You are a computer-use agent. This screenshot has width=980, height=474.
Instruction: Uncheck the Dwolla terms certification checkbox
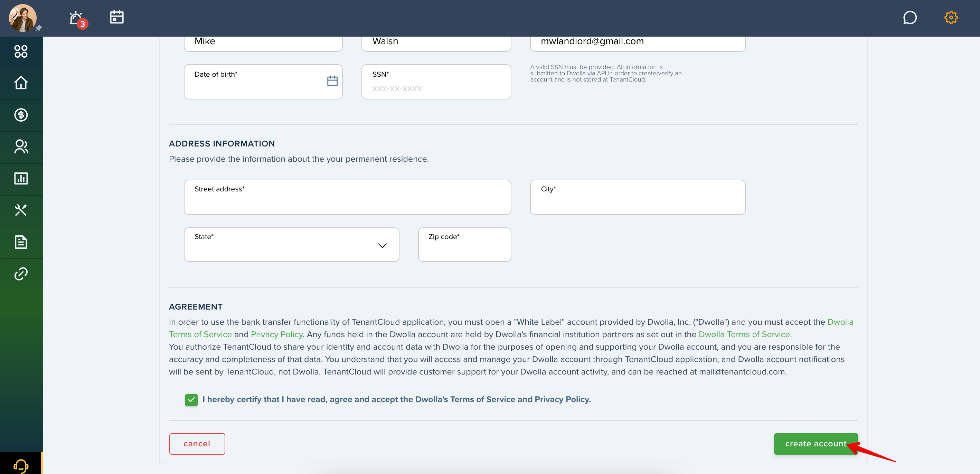tap(191, 400)
